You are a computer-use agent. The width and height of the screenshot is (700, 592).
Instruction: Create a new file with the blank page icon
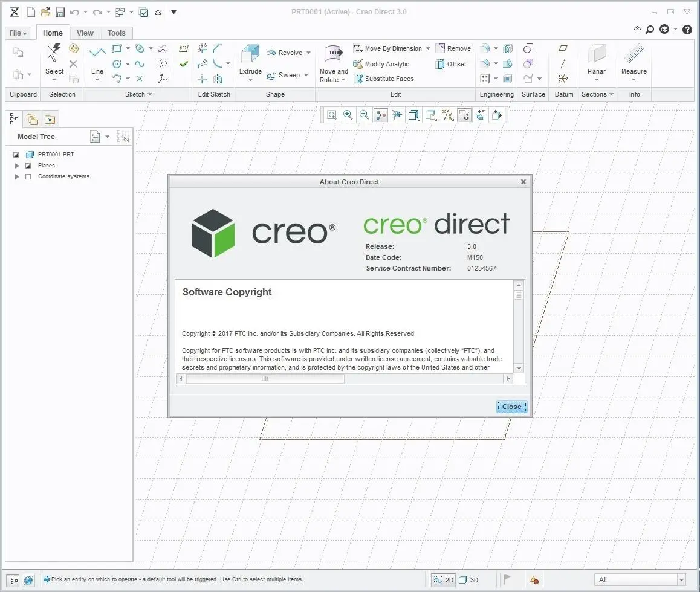click(x=31, y=12)
